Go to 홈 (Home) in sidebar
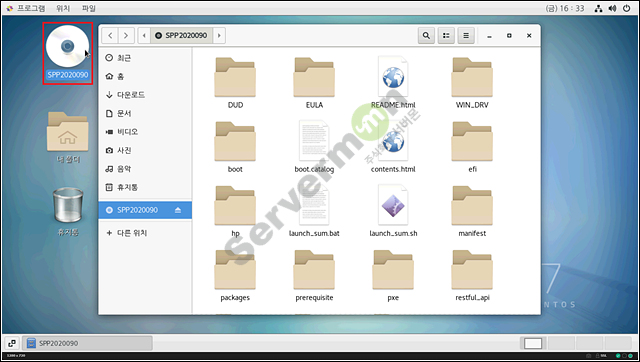This screenshot has height=362, width=640. pos(145,76)
